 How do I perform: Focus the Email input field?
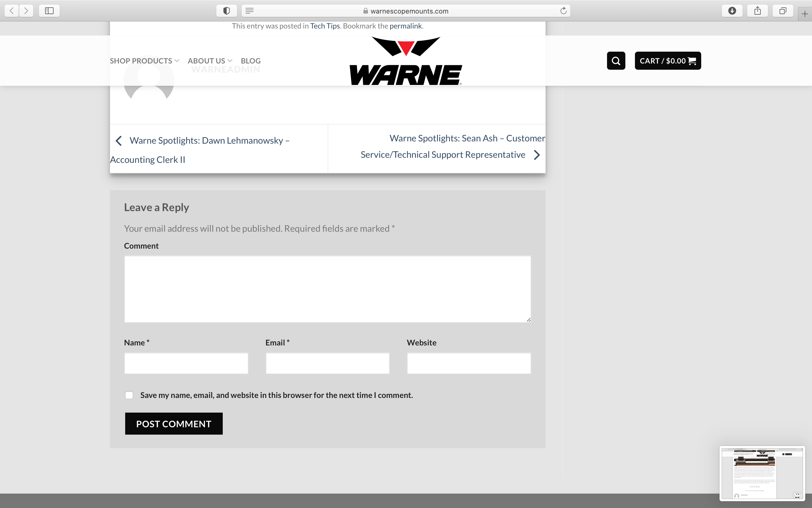pos(328,363)
